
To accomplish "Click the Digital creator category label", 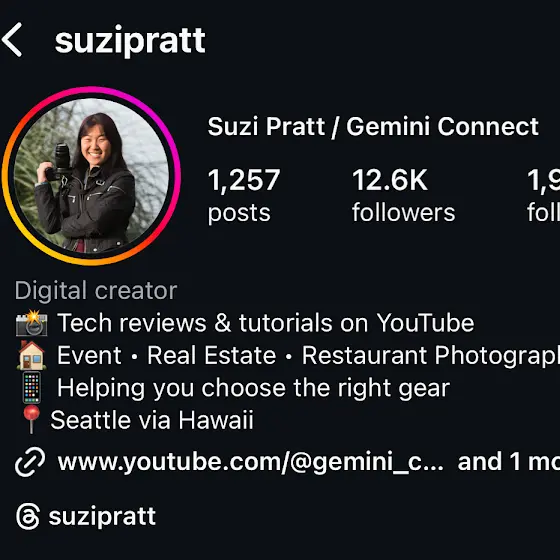I will [x=96, y=291].
